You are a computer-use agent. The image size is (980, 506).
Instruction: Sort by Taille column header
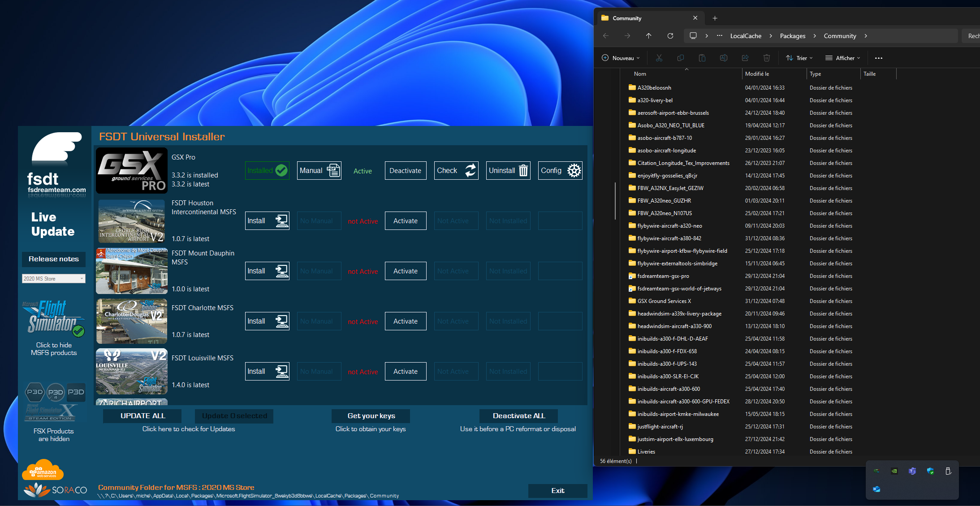870,74
